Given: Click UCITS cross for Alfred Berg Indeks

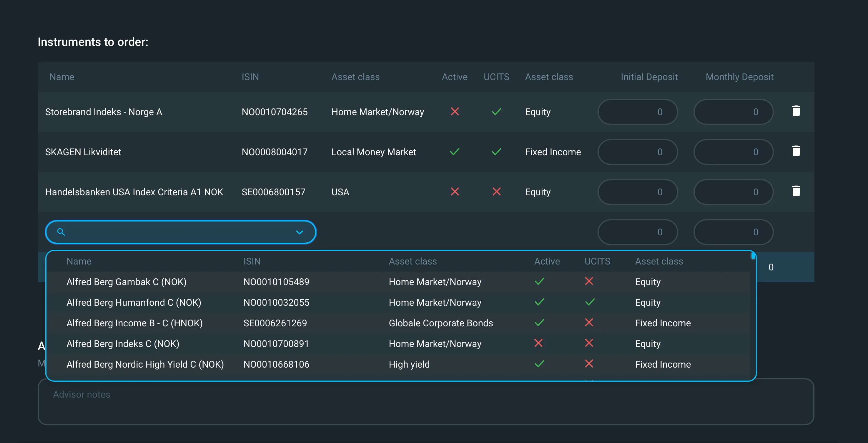Looking at the screenshot, I should 589,343.
